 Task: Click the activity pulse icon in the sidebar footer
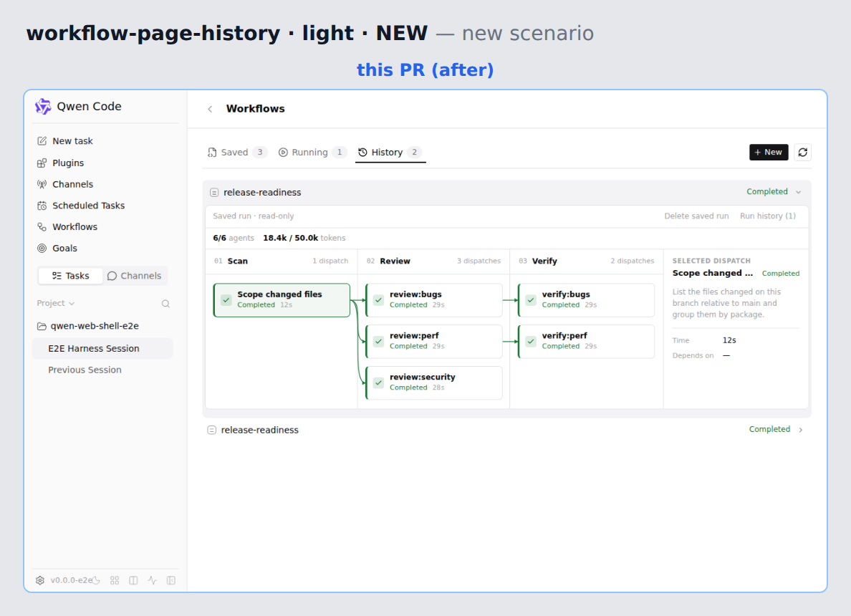click(153, 581)
